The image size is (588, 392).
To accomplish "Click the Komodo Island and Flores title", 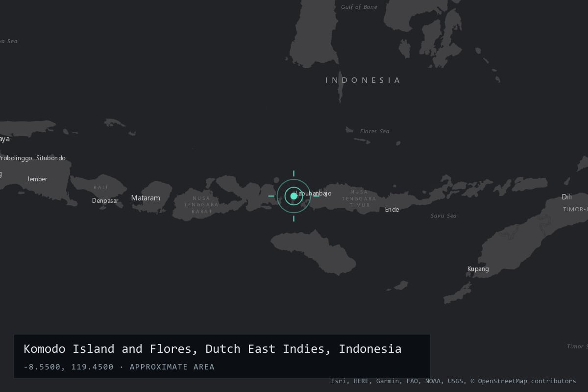I will [213, 349].
